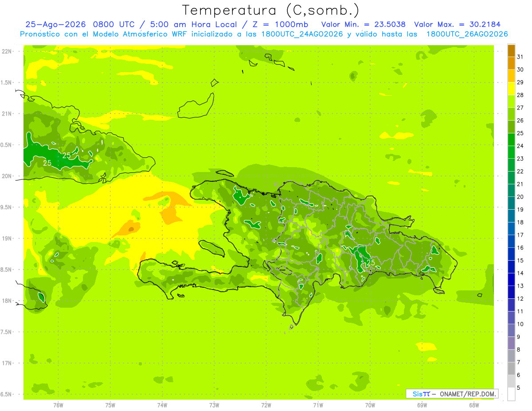Pick the green colorbar swatch between 24 and 25

point(511,140)
